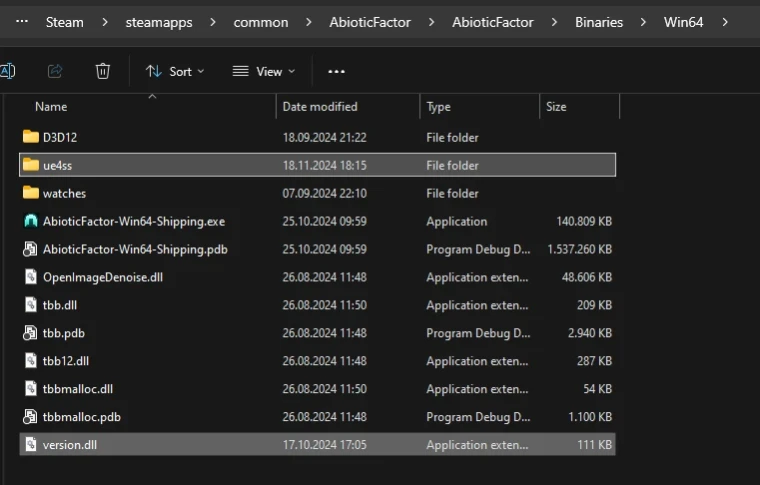Expand chevron after Win64 breadcrumb

point(725,22)
